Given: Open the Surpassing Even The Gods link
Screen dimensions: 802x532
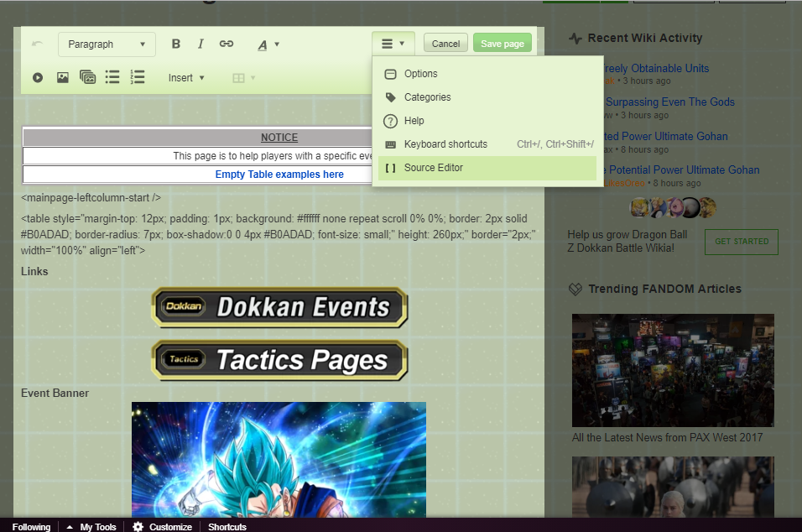Looking at the screenshot, I should (670, 102).
